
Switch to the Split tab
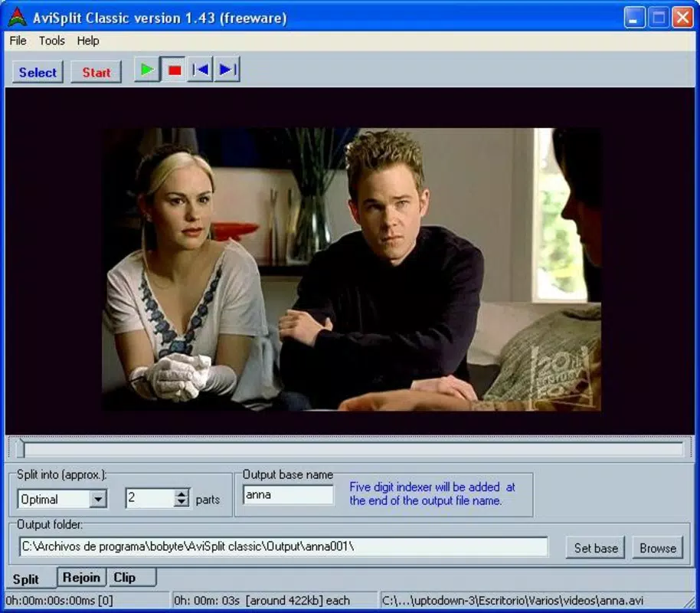coord(29,579)
